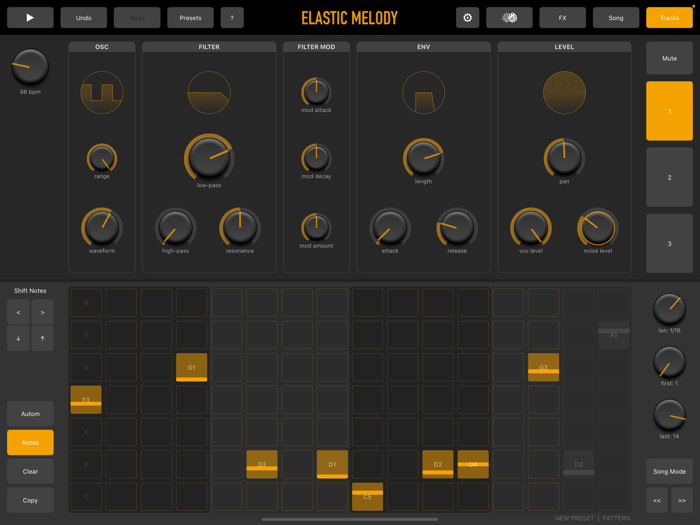Screen dimensions: 700x525
Task: Shift notes up with the up arrow
Action: [42, 338]
